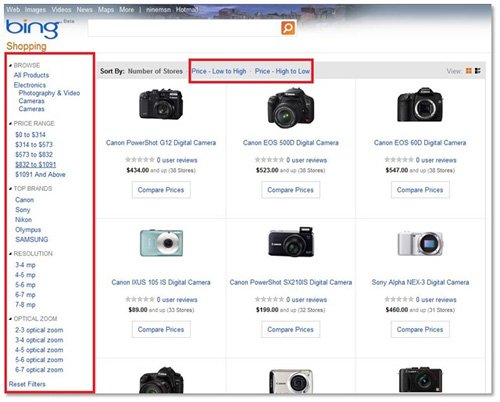Collapse the TOP BRANDS section triangle

10,189
